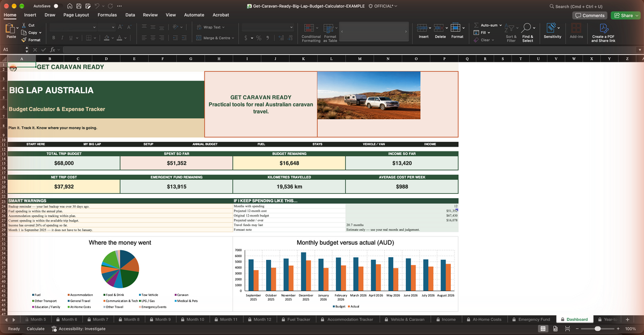The image size is (644, 335).
Task: Click the percent style icon
Action: pyautogui.click(x=259, y=38)
